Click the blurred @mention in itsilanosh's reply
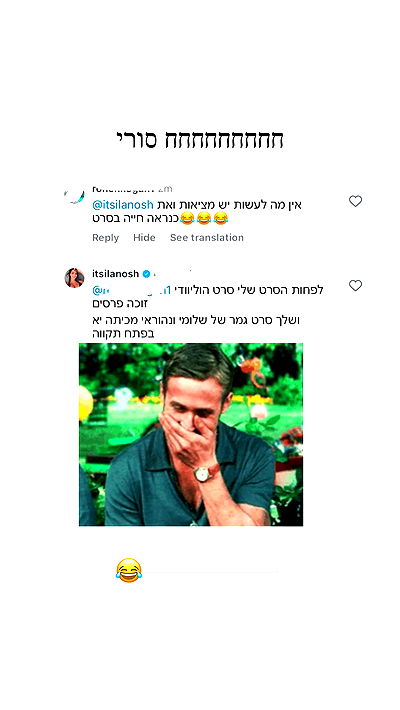Screen dimensions: 400x710 (131, 290)
